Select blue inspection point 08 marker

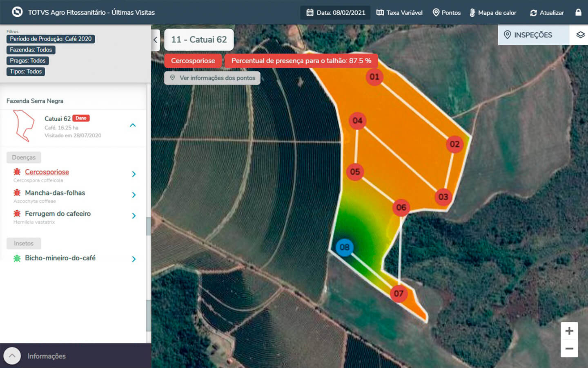[x=344, y=247]
